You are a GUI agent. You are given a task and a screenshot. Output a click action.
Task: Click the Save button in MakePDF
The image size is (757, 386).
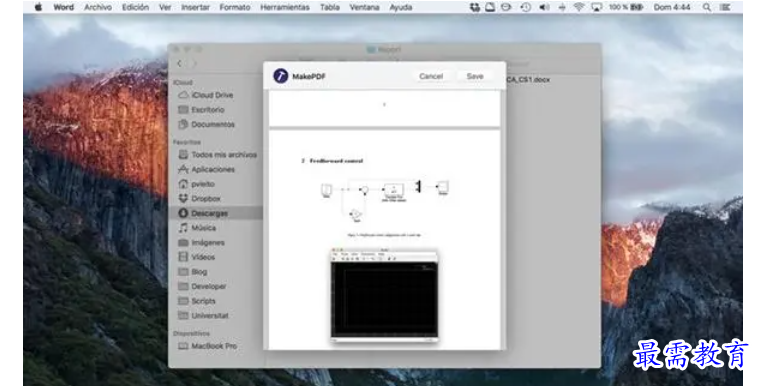tap(475, 76)
